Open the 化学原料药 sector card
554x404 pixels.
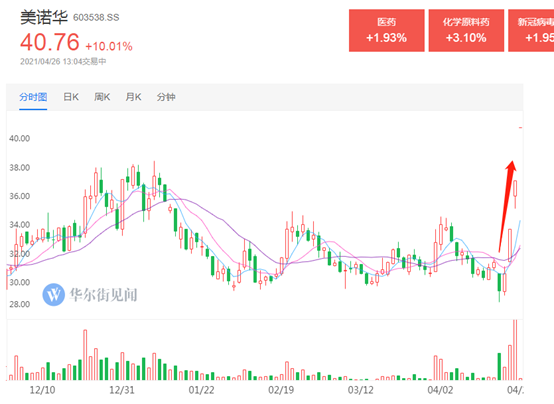point(466,30)
